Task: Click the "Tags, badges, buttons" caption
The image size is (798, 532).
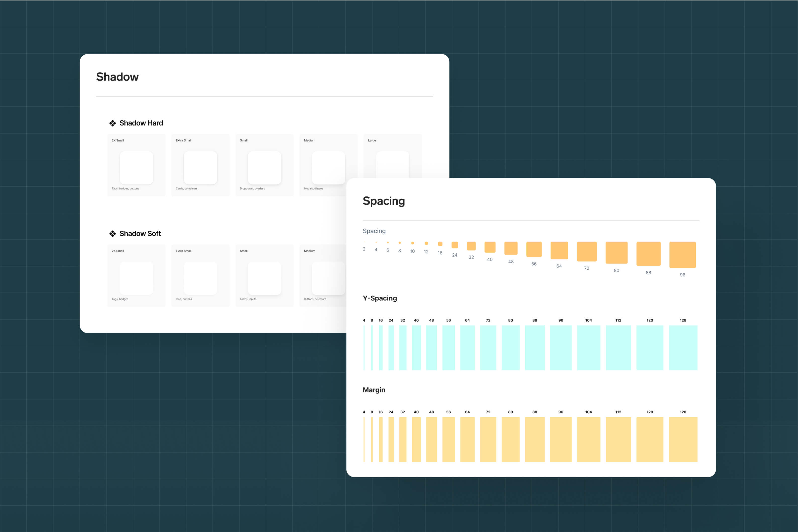Action: (x=126, y=189)
